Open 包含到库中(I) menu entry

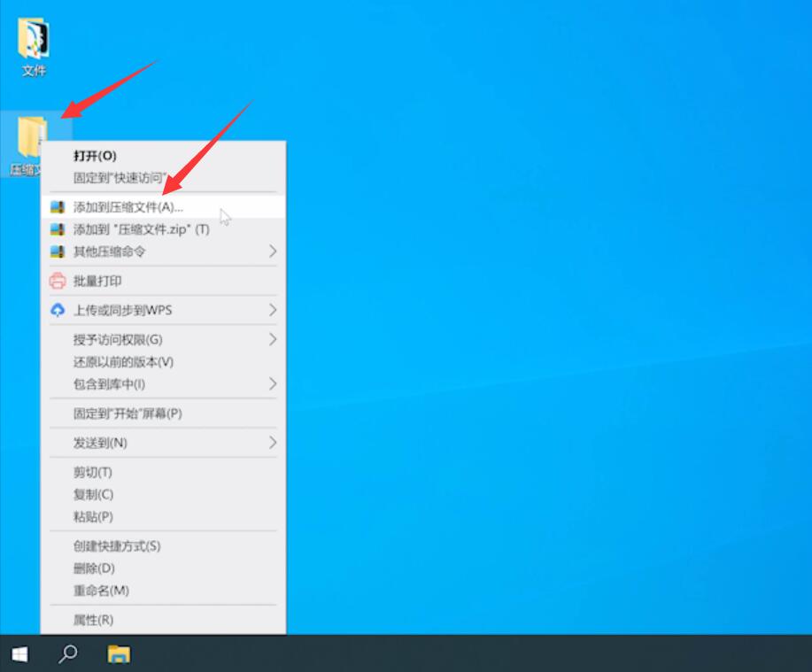(x=163, y=384)
